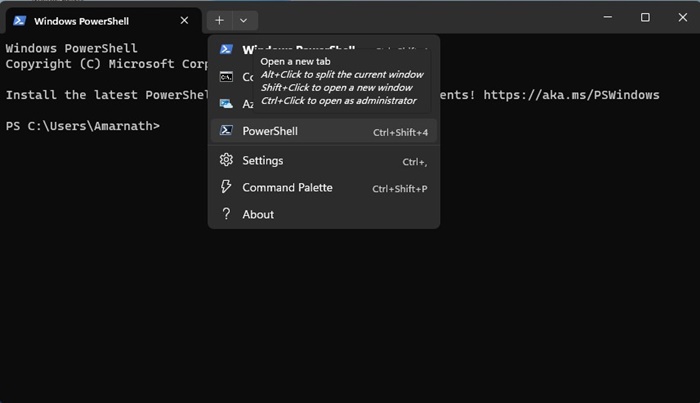Click the Settings gear icon
The image size is (700, 403).
point(226,160)
